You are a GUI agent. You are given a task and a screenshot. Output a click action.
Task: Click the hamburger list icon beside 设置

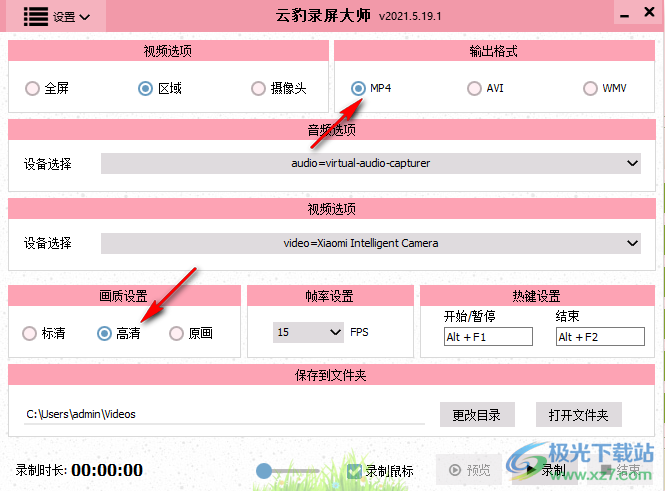(x=36, y=17)
